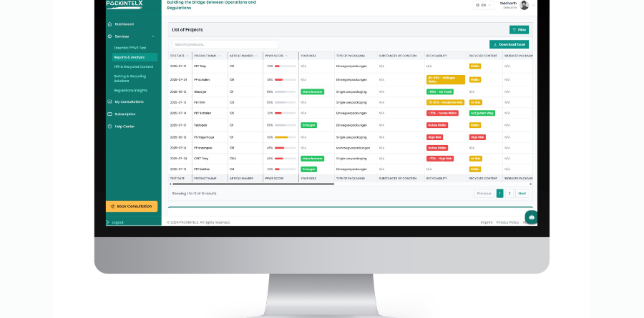
Task: Sort by PPWR Score column header
Action: [275, 55]
